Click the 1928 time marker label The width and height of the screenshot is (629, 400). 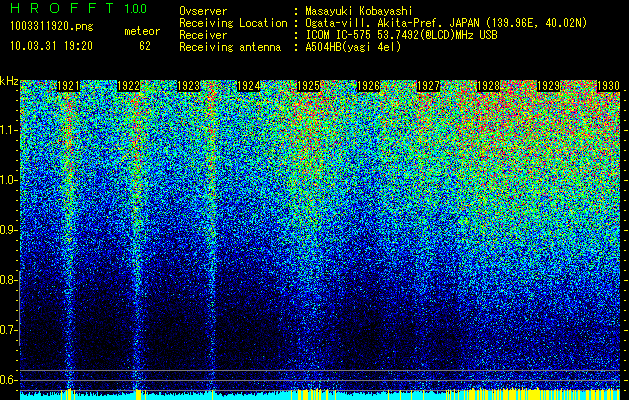[x=489, y=86]
